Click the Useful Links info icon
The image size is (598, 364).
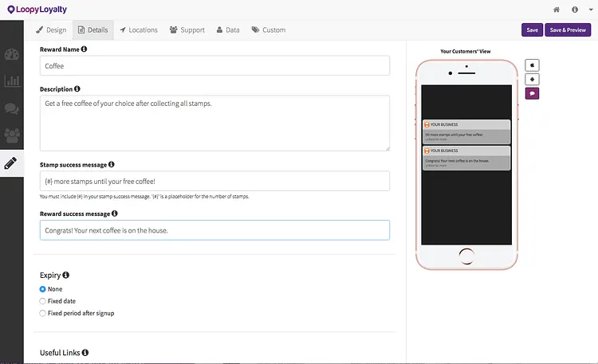click(x=85, y=353)
